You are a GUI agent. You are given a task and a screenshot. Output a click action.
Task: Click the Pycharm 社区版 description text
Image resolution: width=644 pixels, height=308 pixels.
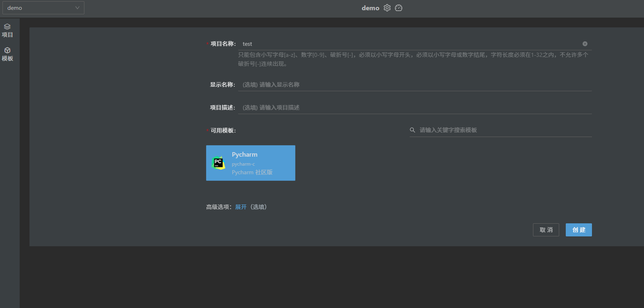252,173
